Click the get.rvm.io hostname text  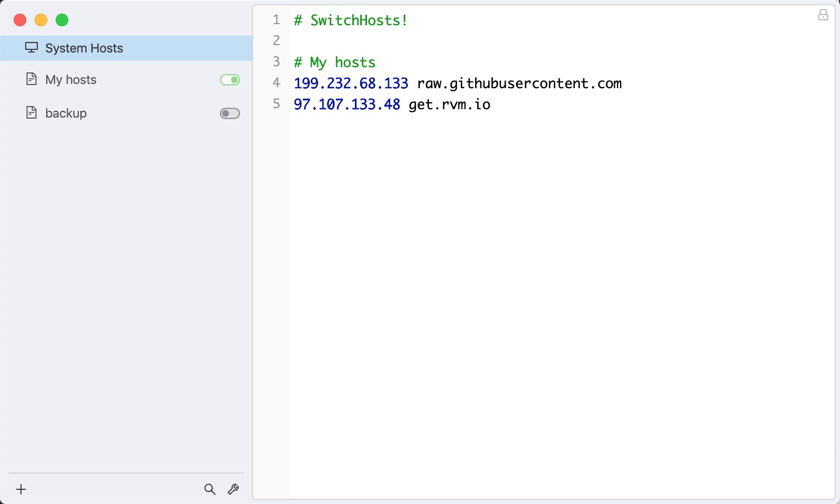(449, 104)
